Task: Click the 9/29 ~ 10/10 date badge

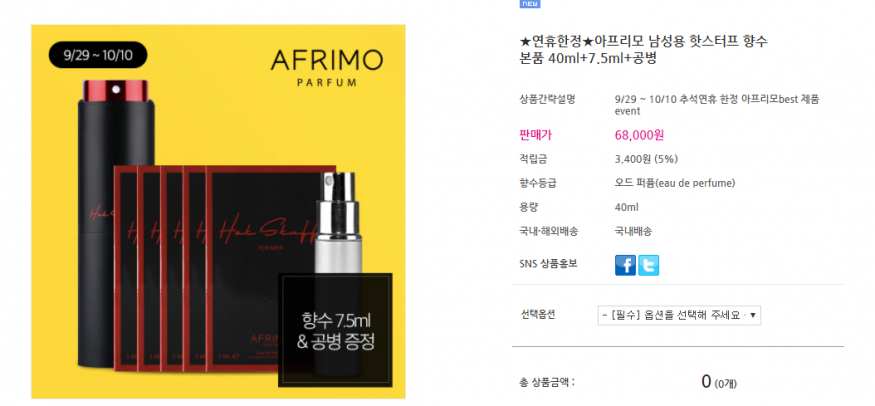Action: pyautogui.click(x=98, y=55)
